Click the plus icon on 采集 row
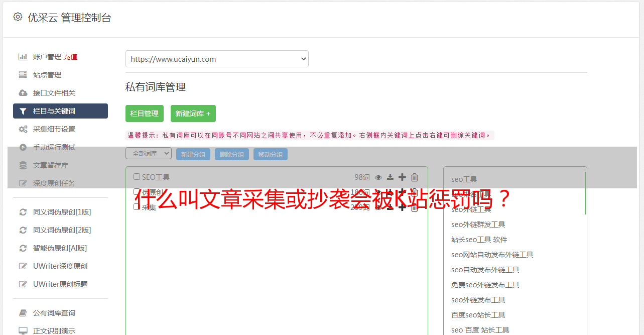 [x=402, y=207]
